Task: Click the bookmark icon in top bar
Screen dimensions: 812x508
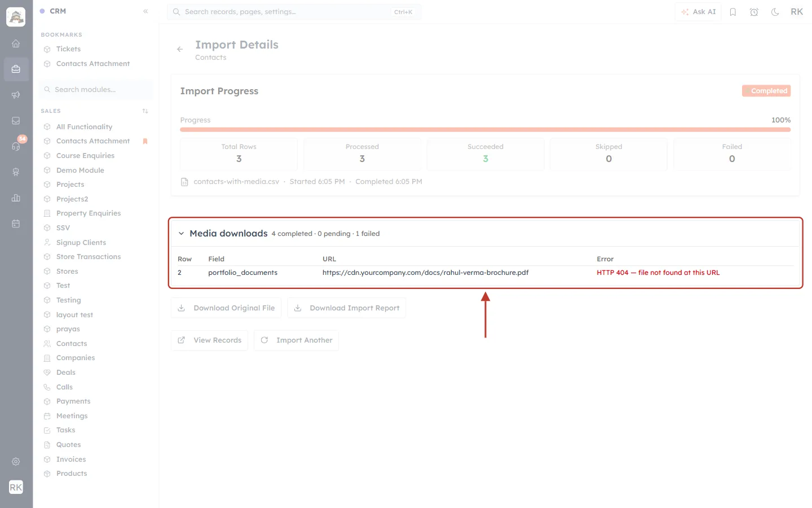Action: pyautogui.click(x=733, y=12)
